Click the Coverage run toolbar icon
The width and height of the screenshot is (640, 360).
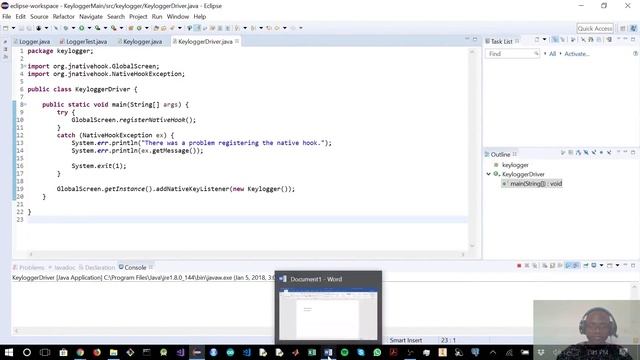(98, 28)
